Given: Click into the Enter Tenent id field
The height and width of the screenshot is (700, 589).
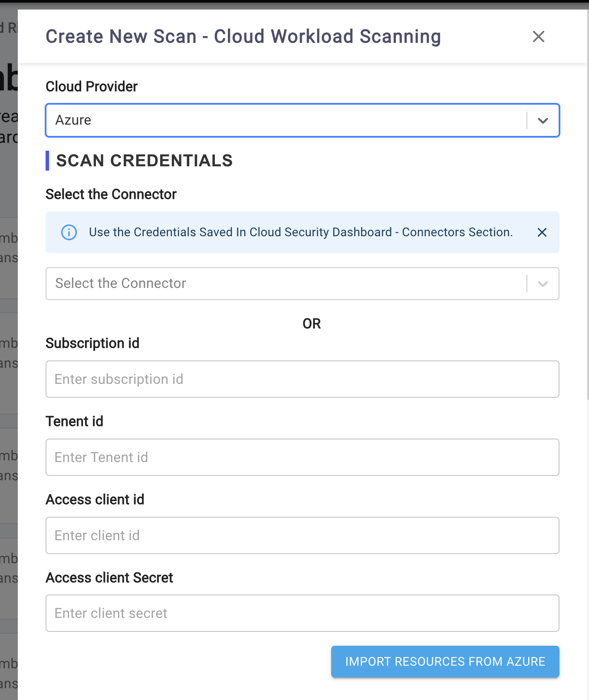Looking at the screenshot, I should pyautogui.click(x=302, y=457).
